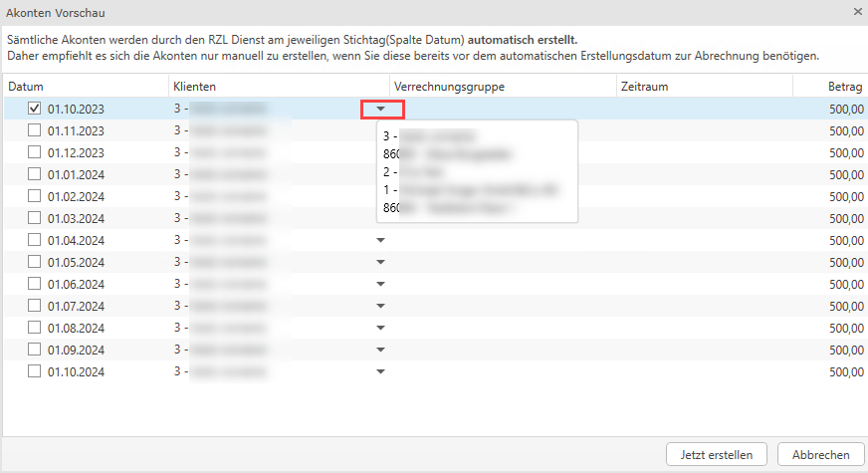
Task: Open Klienten dropdown for the 01.04.2024 row
Action: pyautogui.click(x=379, y=240)
